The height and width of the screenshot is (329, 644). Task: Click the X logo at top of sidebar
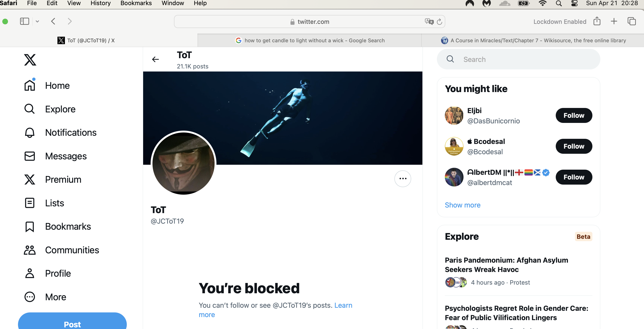(30, 60)
